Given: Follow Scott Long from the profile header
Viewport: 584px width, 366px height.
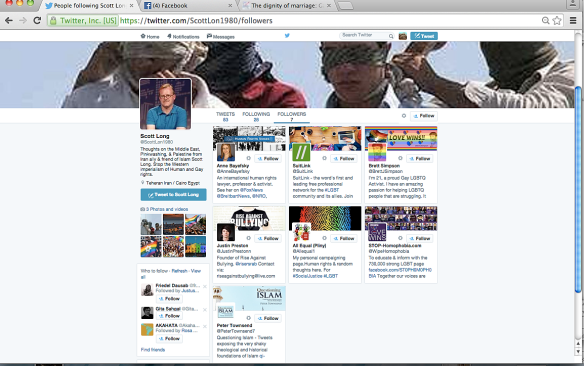Looking at the screenshot, I should click(423, 116).
